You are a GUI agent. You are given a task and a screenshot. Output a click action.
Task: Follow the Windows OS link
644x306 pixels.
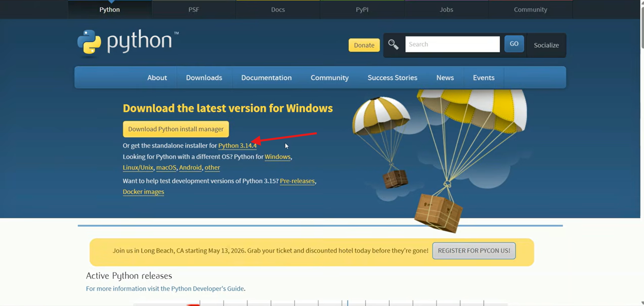tap(278, 157)
